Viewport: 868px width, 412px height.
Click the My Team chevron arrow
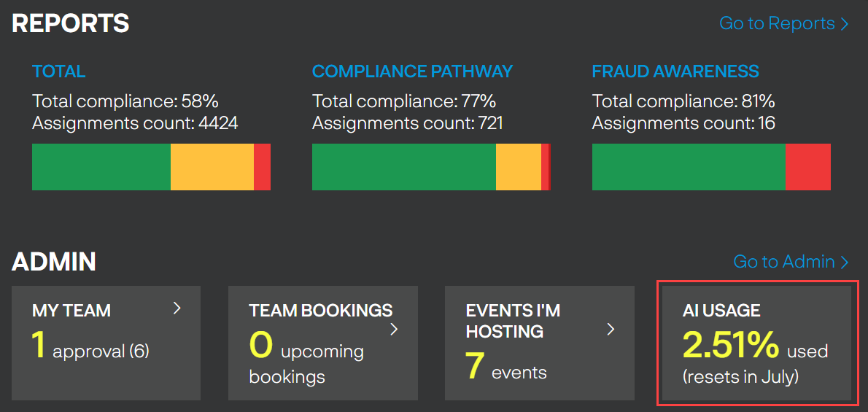tap(177, 308)
